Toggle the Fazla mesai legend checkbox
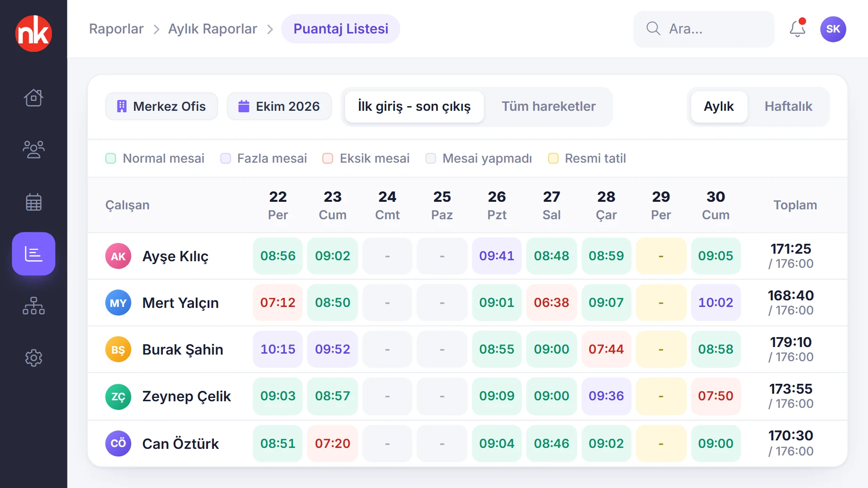Screen dimensions: 868x488 tap(225, 158)
